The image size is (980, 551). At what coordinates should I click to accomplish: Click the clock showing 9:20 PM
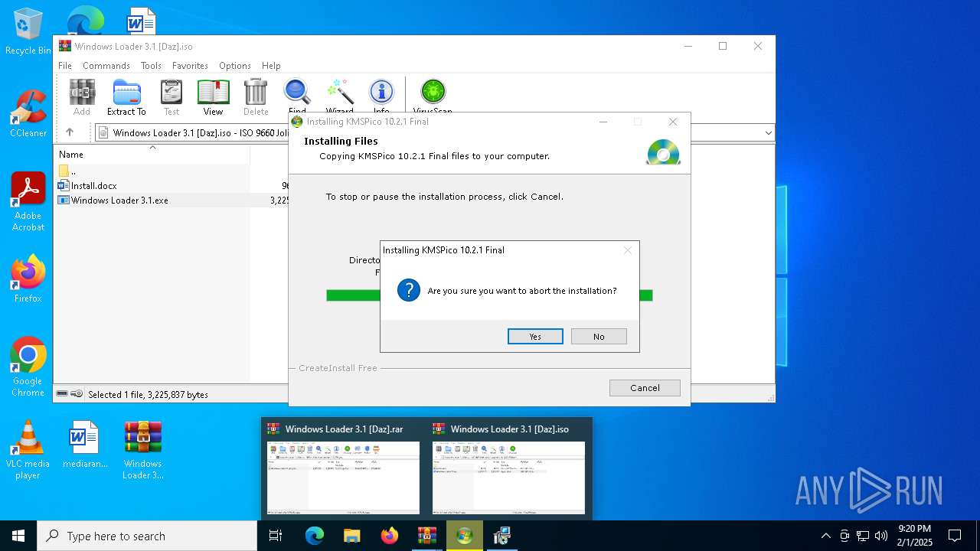point(914,536)
